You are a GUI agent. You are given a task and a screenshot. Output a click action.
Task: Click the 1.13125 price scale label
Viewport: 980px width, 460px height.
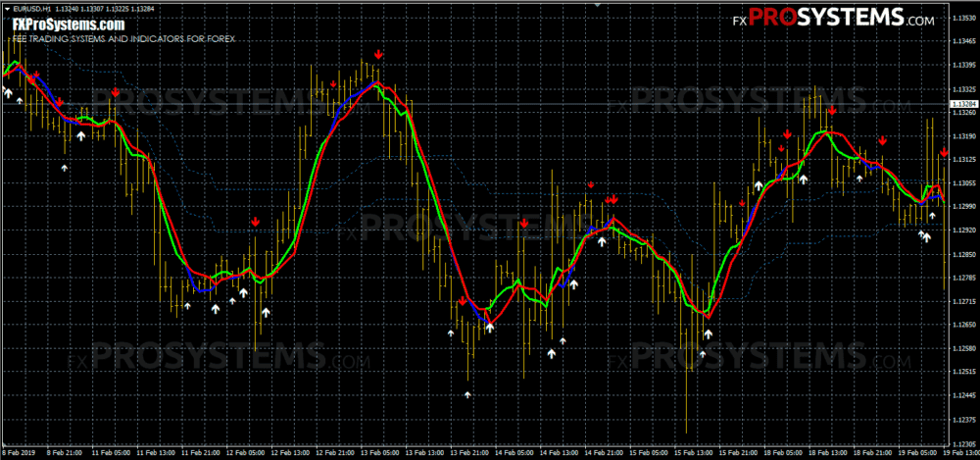click(962, 160)
